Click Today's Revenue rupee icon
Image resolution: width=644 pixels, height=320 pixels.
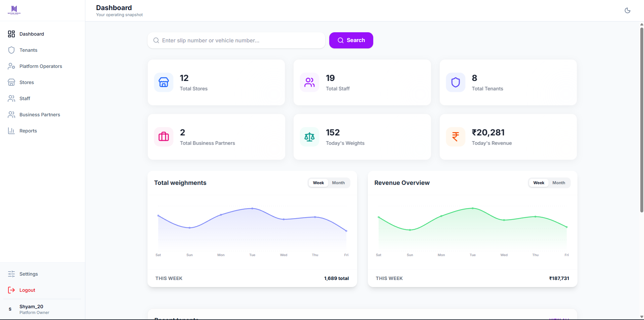456,137
